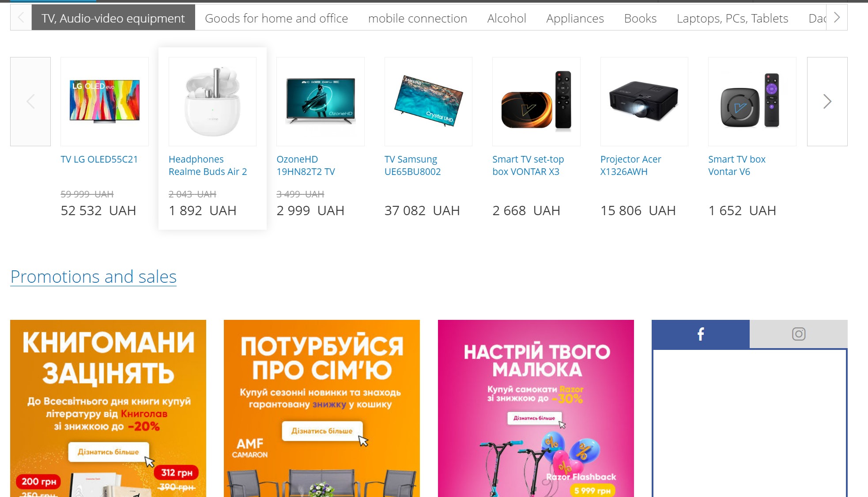
Task: Click the Книгомани зацінять book promo banner
Action: click(108, 409)
